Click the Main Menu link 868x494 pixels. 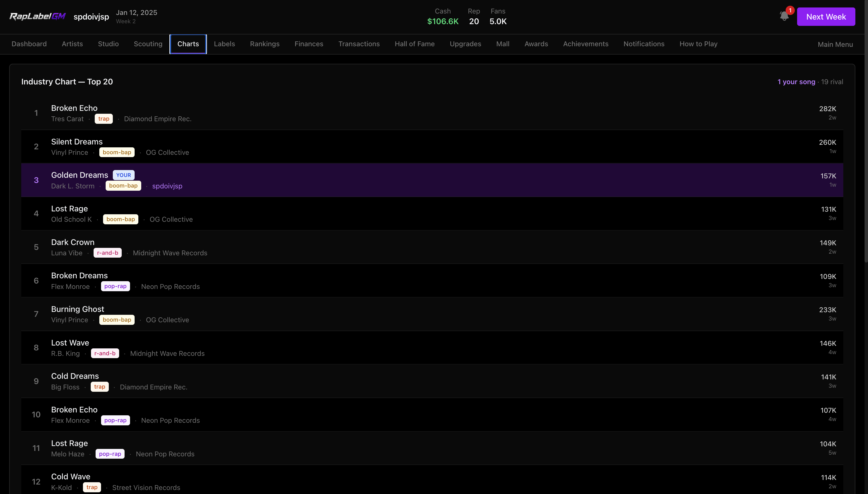tap(835, 45)
